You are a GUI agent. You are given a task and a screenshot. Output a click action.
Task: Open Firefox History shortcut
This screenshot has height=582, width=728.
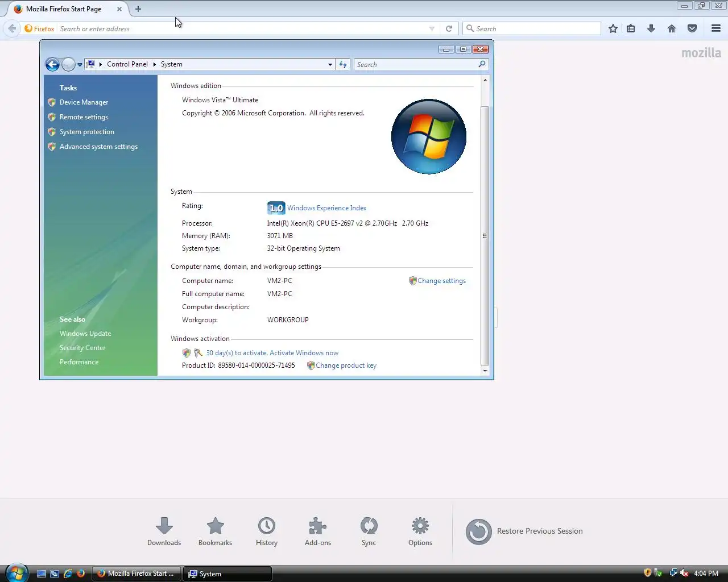[266, 531]
